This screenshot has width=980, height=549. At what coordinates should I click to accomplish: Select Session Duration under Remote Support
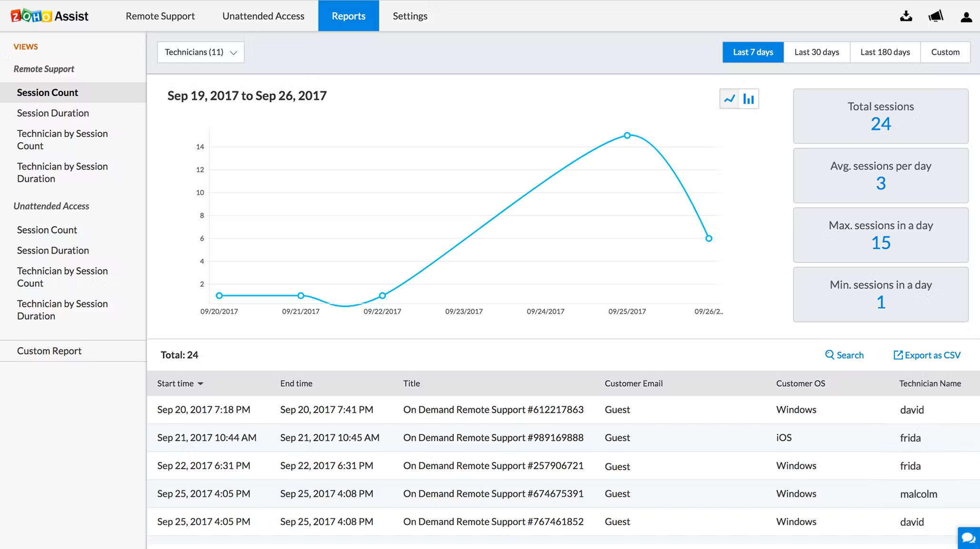coord(53,113)
